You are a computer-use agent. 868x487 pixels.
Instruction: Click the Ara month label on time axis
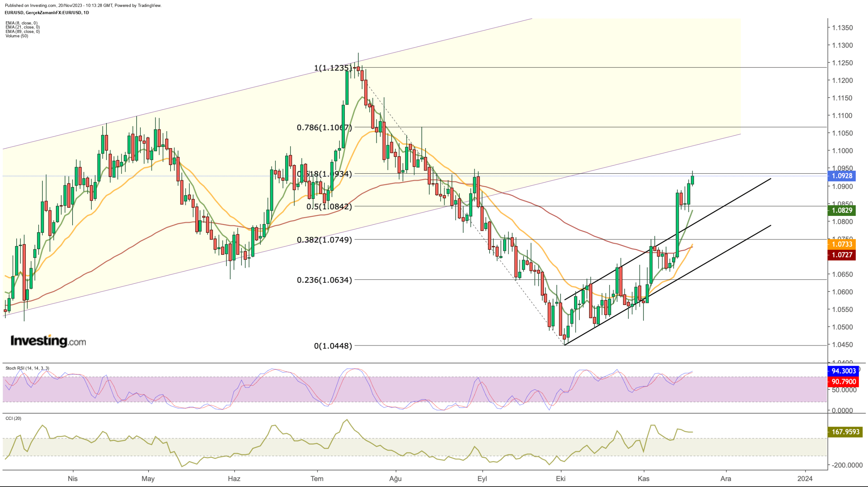coord(726,479)
